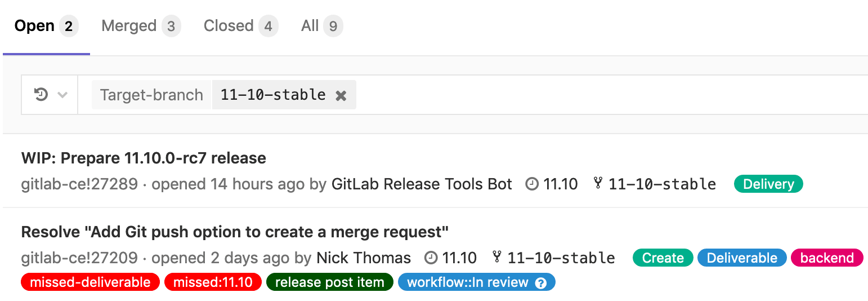The width and height of the screenshot is (868, 301).
Task: Click the pink backend label
Action: click(827, 258)
